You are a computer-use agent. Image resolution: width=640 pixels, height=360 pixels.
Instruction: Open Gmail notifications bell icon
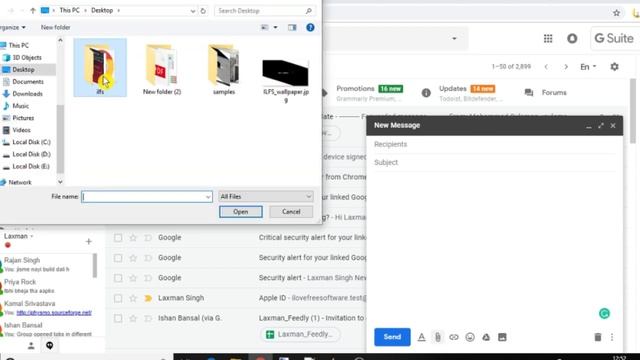point(572,38)
